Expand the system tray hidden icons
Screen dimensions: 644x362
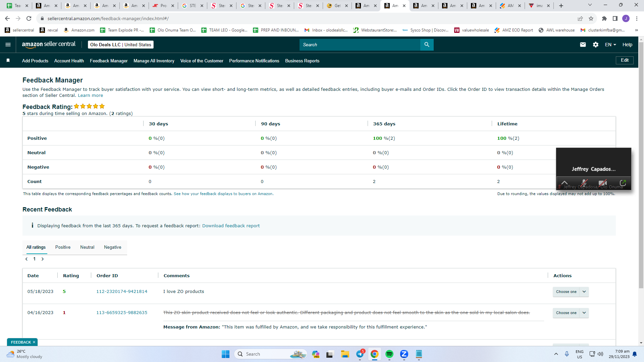pyautogui.click(x=556, y=354)
